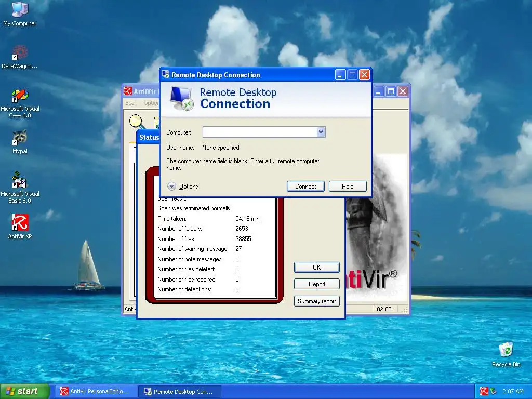The height and width of the screenshot is (399, 532).
Task: Click 'Number of detections:' label
Action: click(184, 289)
